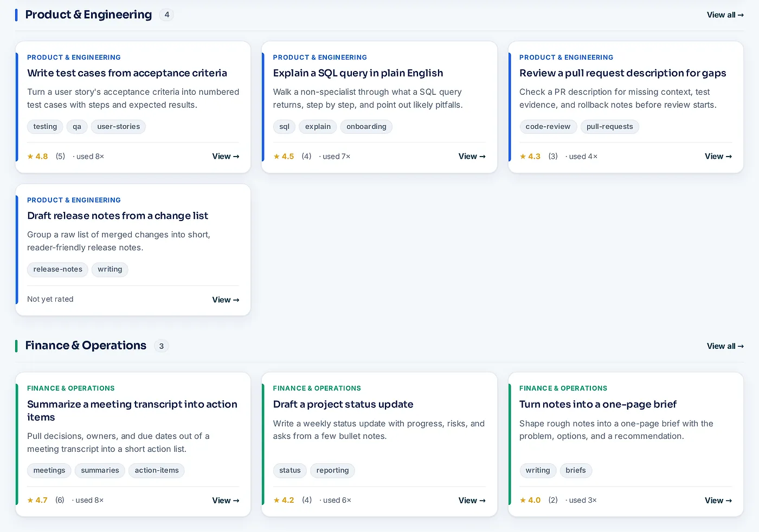Open View all for Finance & Operations
The width and height of the screenshot is (759, 532).
725,346
